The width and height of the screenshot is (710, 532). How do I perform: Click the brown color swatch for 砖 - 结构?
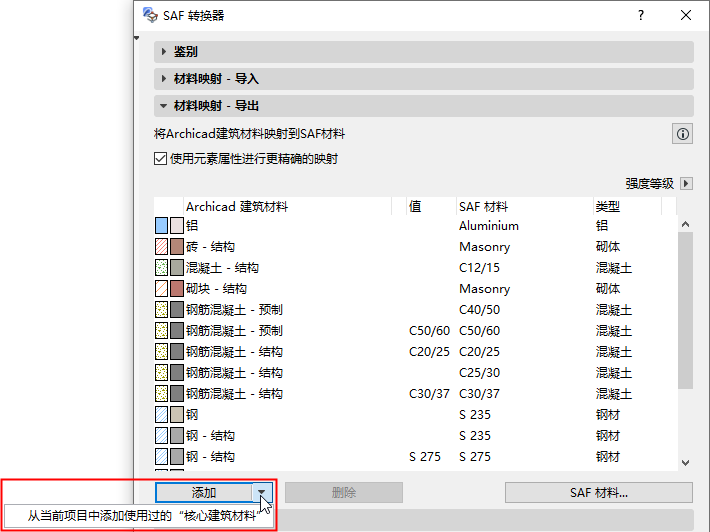(177, 247)
